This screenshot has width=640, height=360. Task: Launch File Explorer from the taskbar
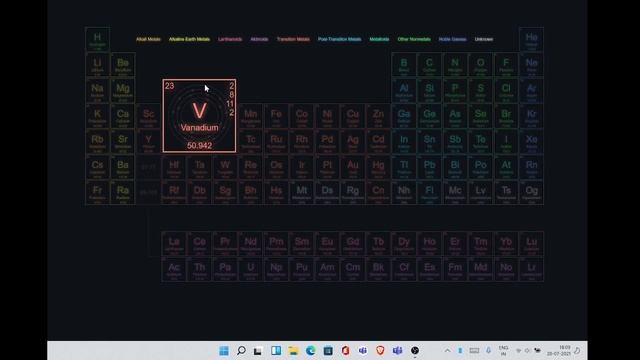(293, 351)
